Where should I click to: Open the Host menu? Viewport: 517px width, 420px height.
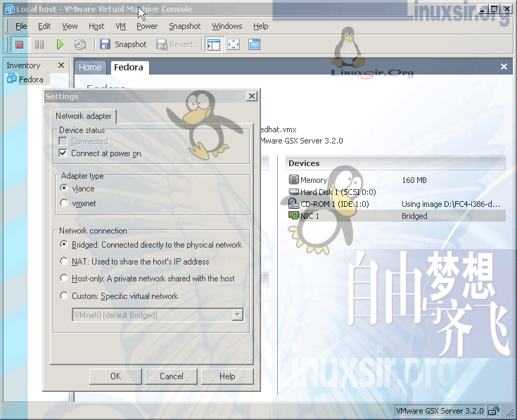pyautogui.click(x=96, y=26)
